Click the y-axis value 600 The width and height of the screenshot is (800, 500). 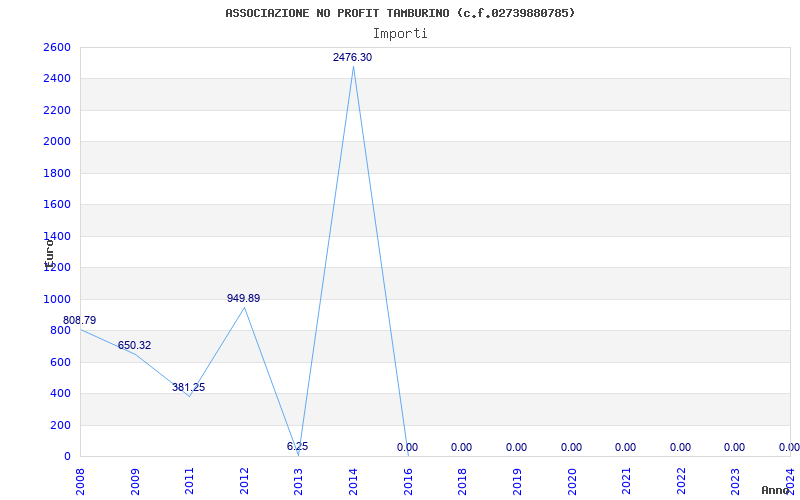(60, 362)
